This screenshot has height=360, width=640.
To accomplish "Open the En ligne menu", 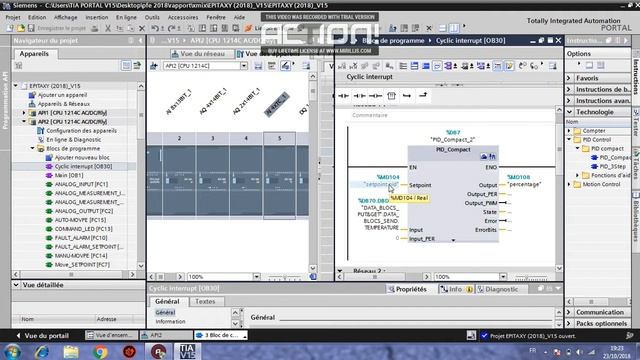I will (126, 17).
